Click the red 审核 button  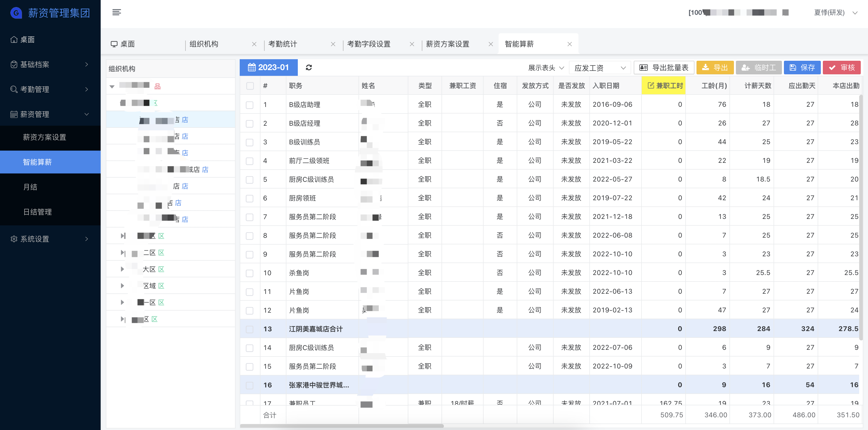pyautogui.click(x=841, y=68)
